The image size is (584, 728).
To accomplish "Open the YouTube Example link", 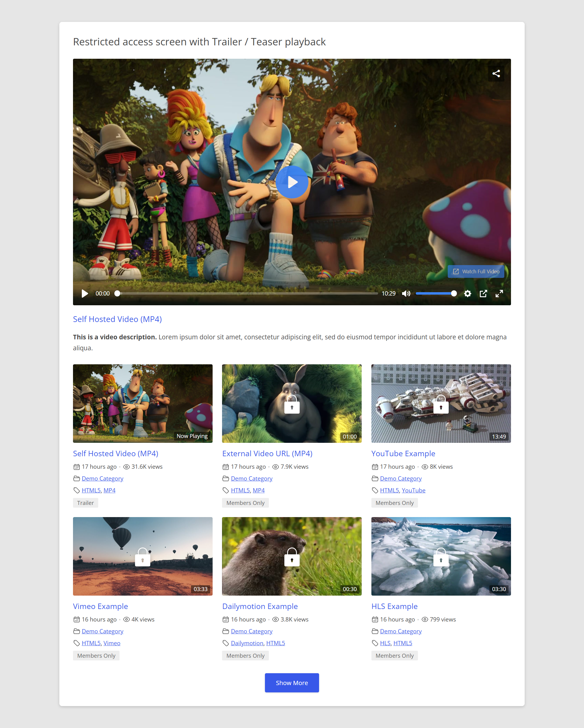I will [403, 453].
